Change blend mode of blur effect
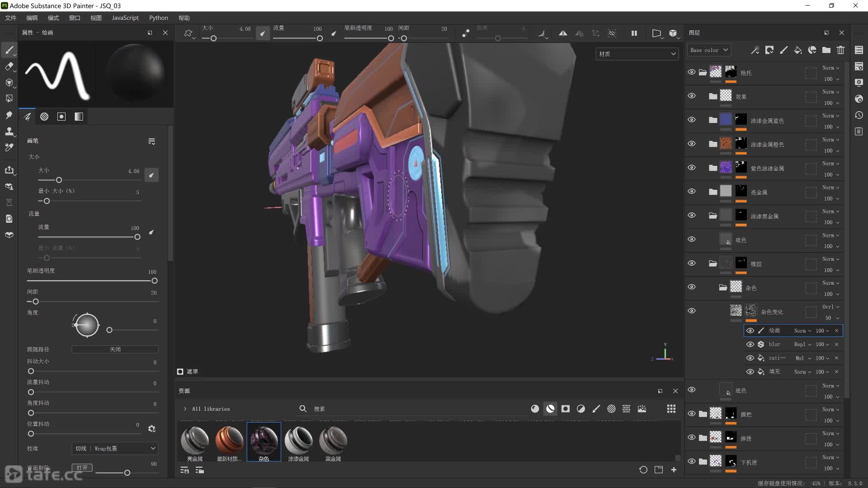 (x=802, y=344)
